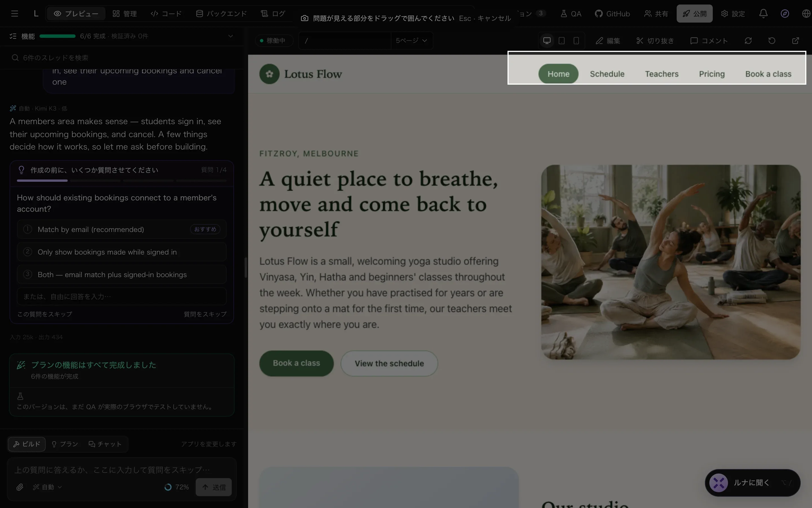Select the tablet viewport icon

pos(561,41)
